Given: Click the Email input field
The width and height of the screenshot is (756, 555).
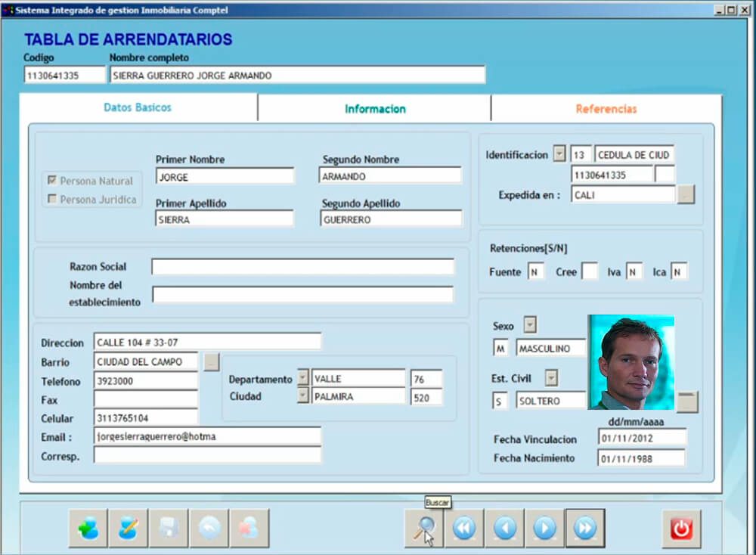Looking at the screenshot, I should point(207,436).
